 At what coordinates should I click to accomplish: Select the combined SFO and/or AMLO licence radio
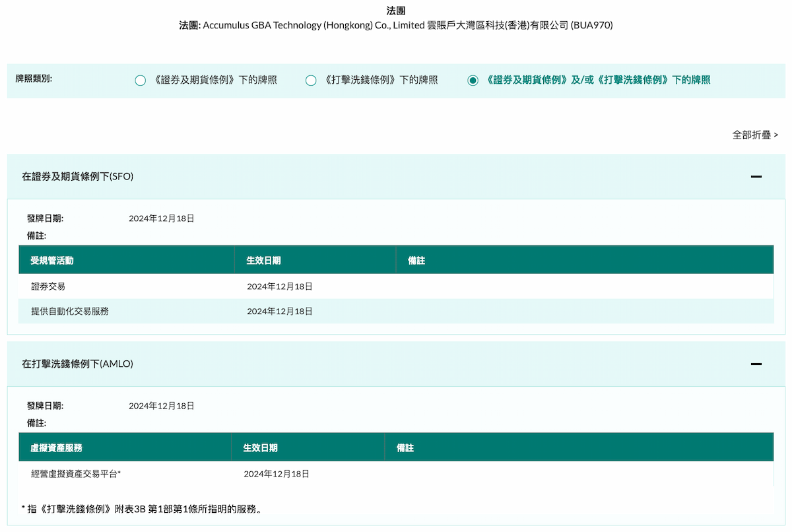(x=473, y=81)
